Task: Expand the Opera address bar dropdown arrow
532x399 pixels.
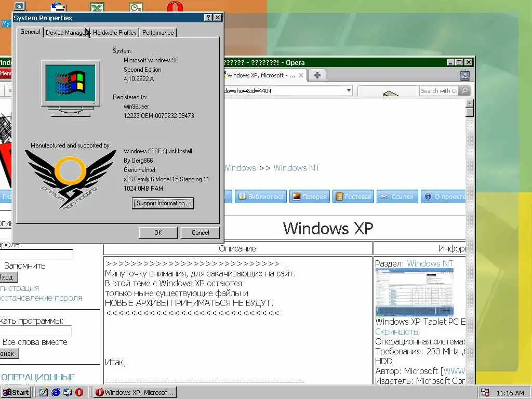Action: click(349, 90)
